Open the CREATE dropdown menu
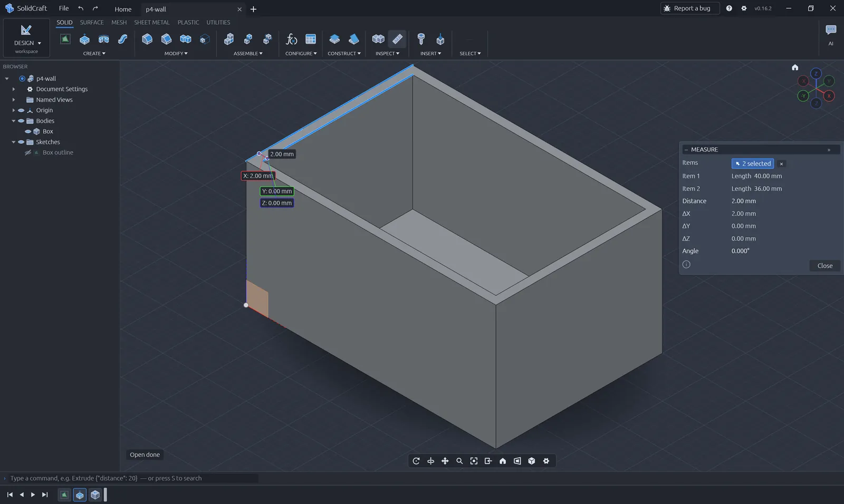The height and width of the screenshot is (504, 844). [x=94, y=53]
